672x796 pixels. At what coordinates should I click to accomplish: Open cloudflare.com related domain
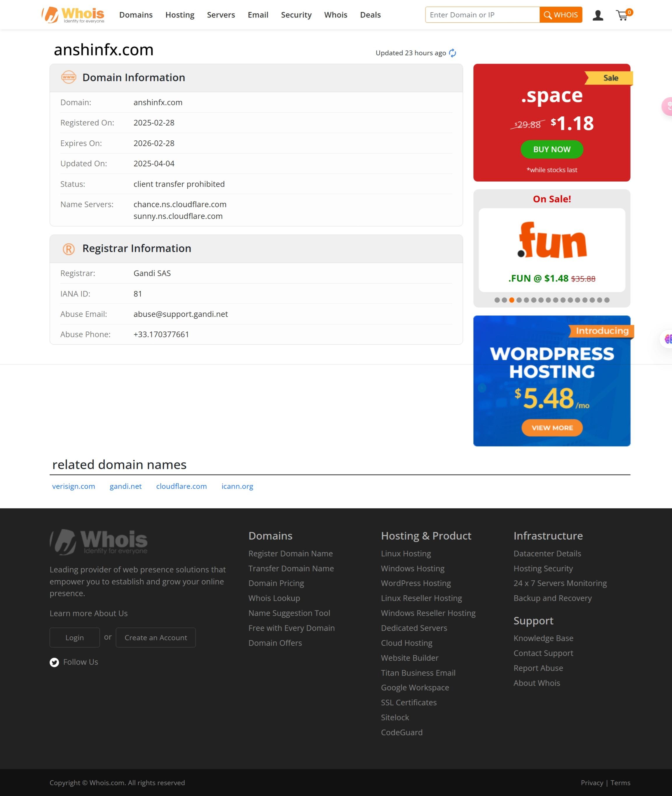[x=181, y=486]
